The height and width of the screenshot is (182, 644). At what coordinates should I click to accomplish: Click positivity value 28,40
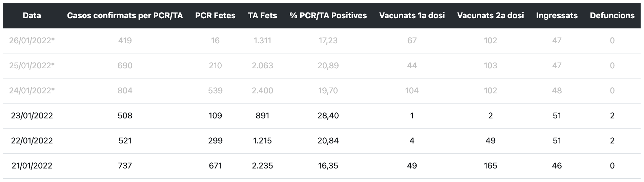[328, 116]
